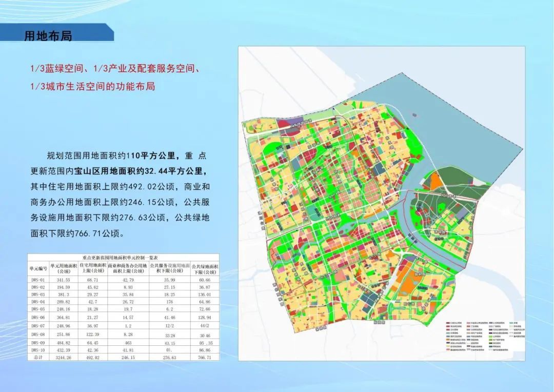Viewport: 554px width, 392px height.
Task: Select the red 1/3蓝绿空间 heading line
Action: [115, 69]
